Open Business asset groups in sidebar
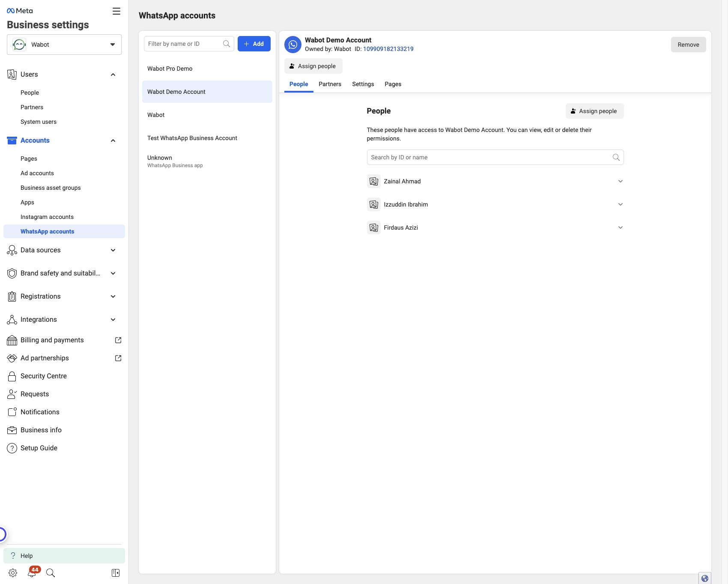The height and width of the screenshot is (584, 728). pyautogui.click(x=51, y=188)
